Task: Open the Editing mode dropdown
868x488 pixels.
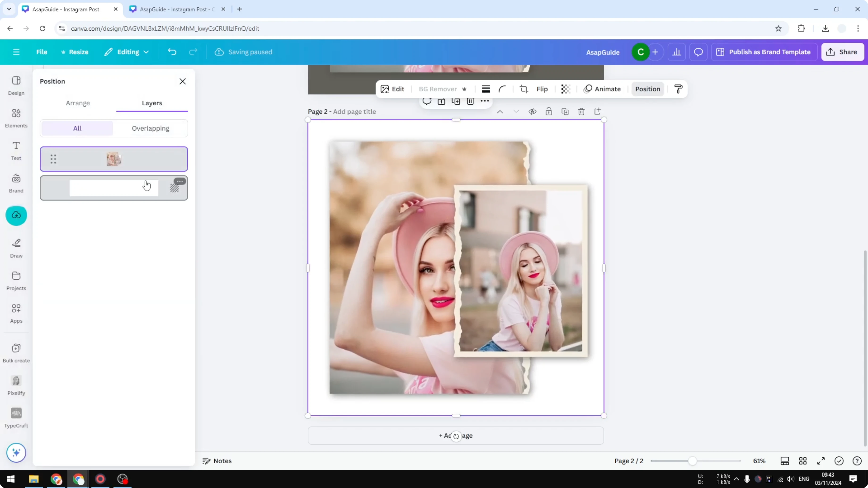Action: click(x=126, y=52)
